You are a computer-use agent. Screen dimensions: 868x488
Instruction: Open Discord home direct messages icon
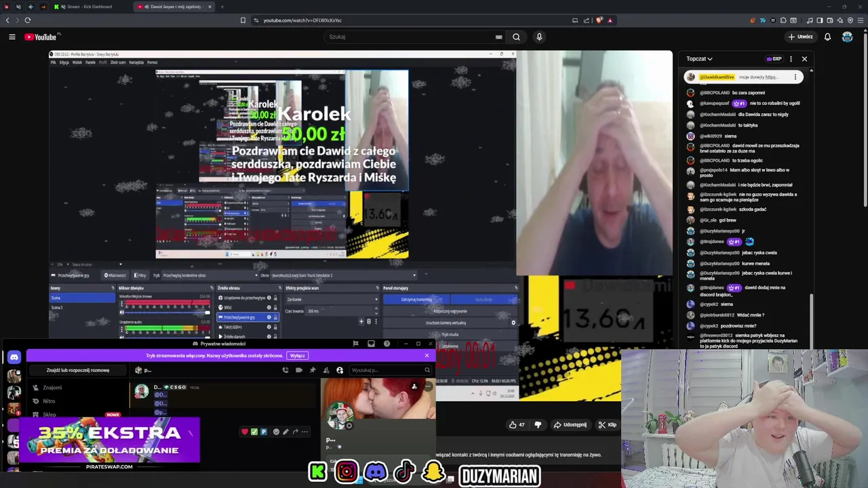(14, 357)
